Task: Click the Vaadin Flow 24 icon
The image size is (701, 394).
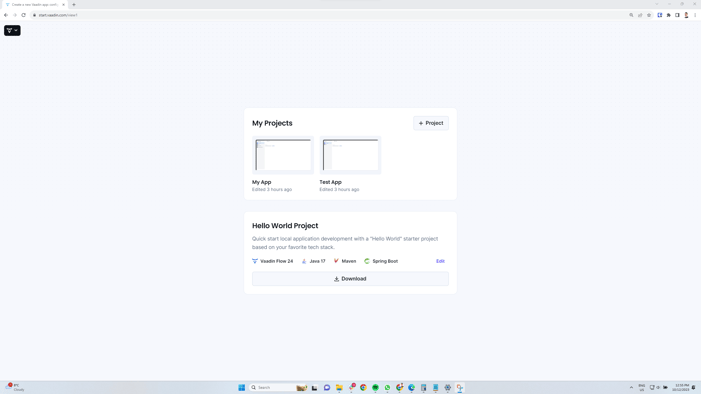Action: point(255,261)
